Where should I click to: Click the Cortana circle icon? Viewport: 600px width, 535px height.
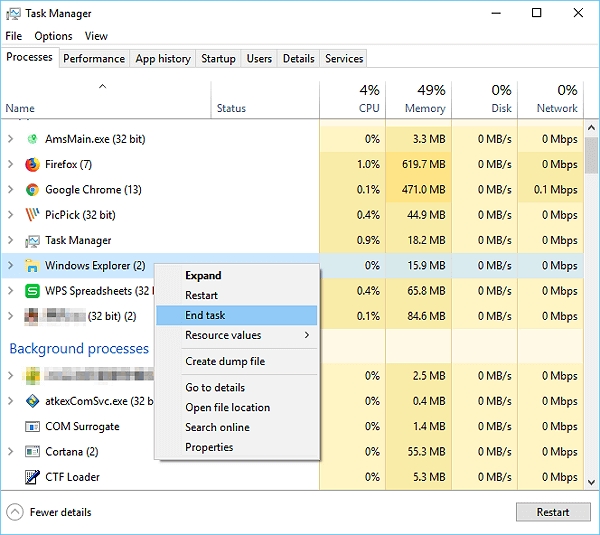pos(32,452)
